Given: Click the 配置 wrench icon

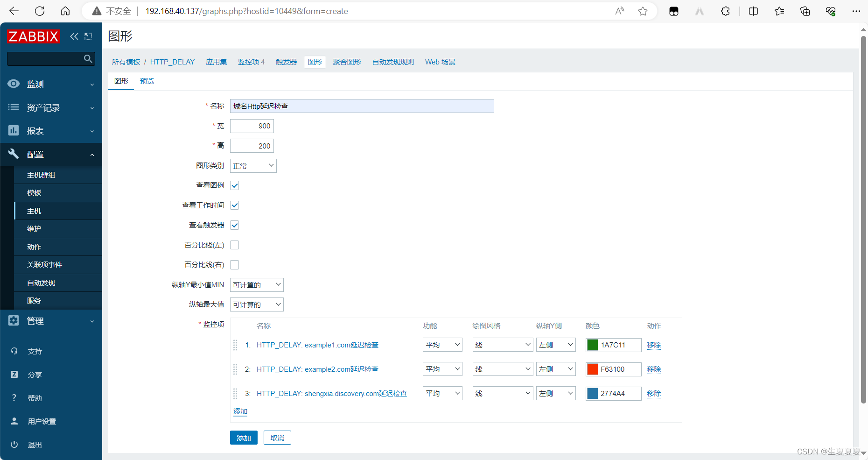Looking at the screenshot, I should coord(14,154).
